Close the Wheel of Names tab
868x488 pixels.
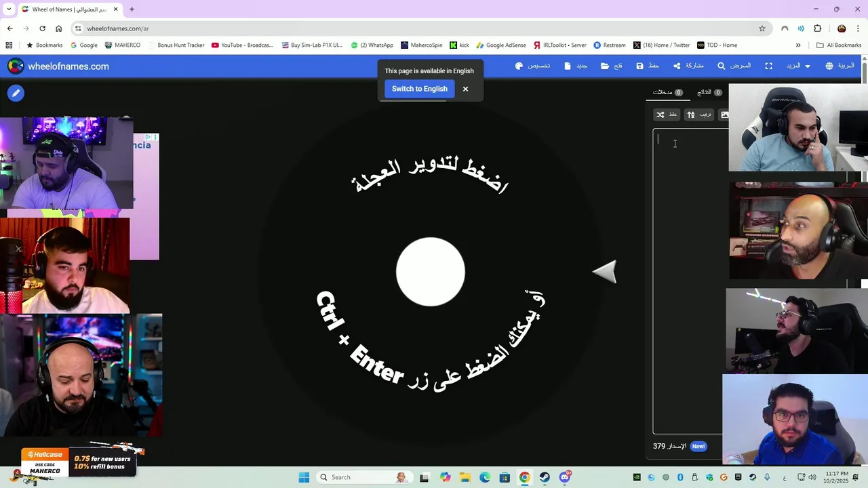tap(115, 9)
